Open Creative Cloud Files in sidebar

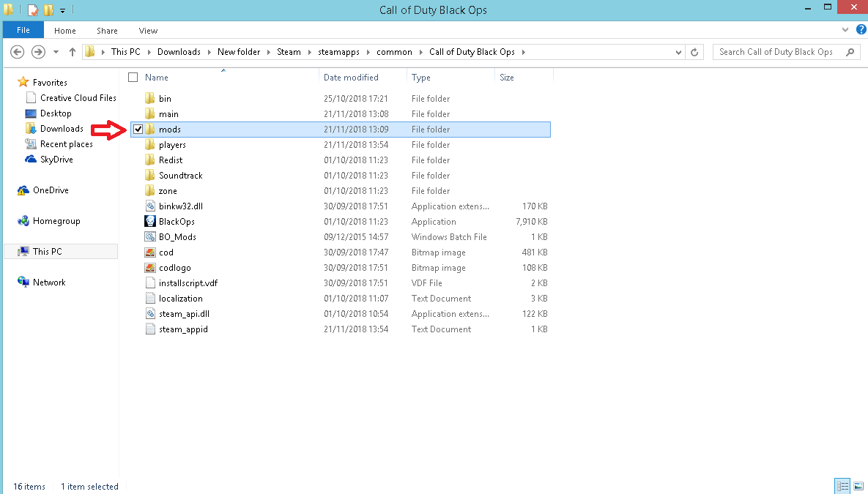[x=78, y=98]
